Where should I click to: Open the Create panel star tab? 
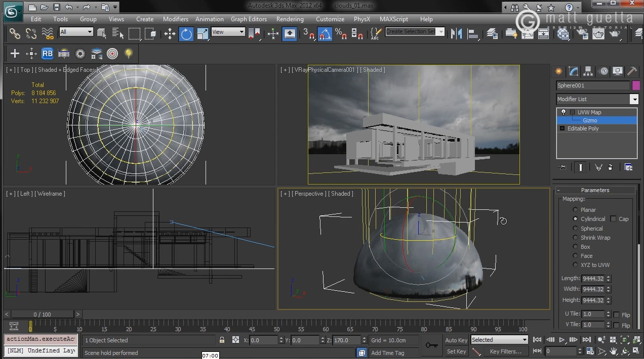pos(558,71)
